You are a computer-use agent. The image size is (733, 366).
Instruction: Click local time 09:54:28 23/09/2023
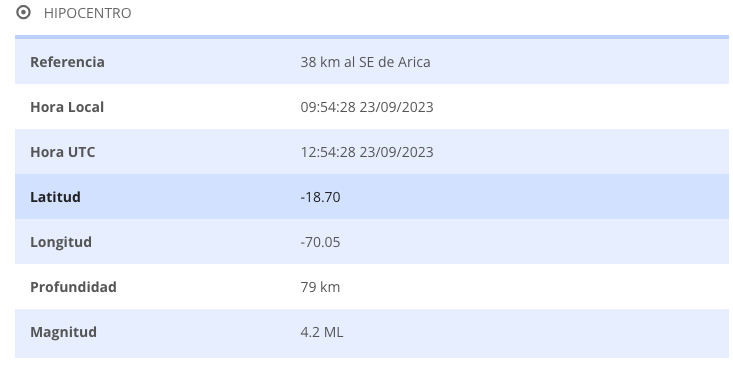coord(367,107)
